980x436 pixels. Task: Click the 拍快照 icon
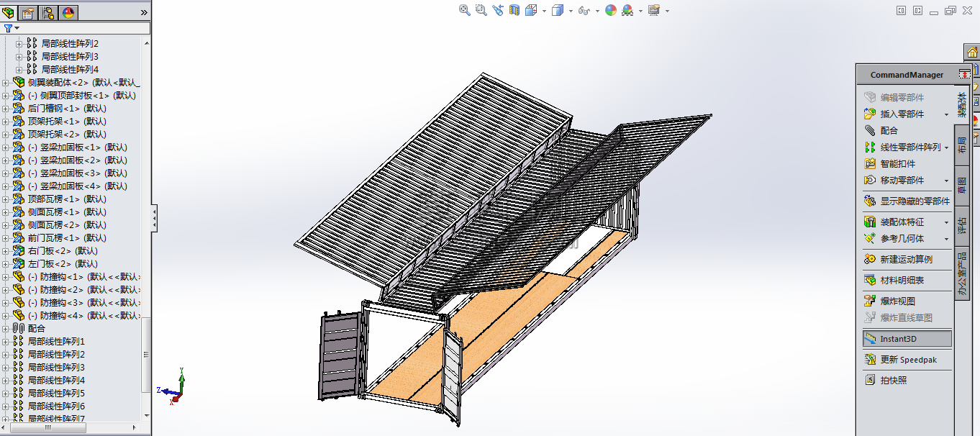[869, 380]
